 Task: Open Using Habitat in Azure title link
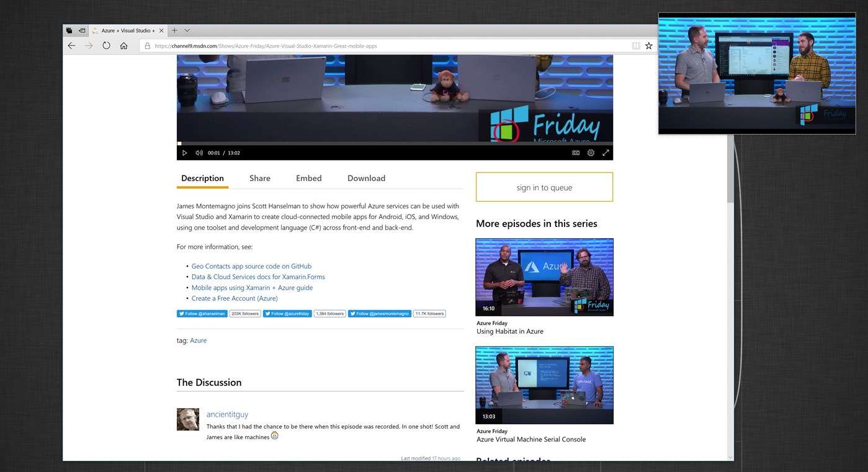tap(509, 331)
